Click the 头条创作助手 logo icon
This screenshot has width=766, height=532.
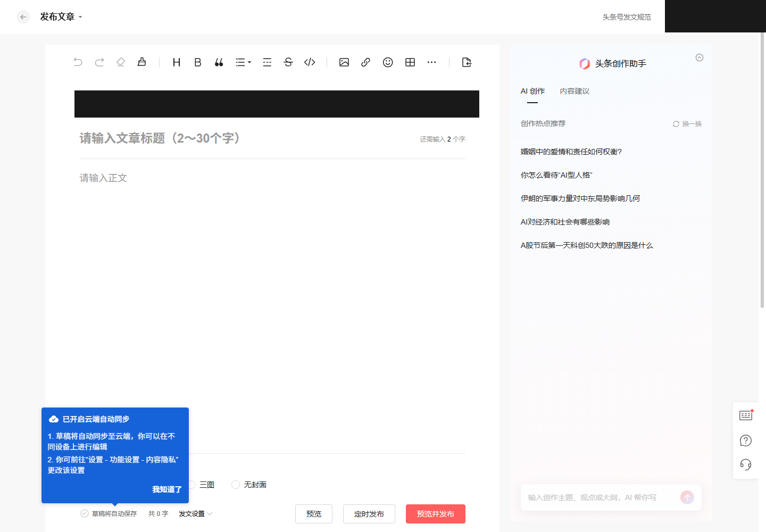pos(585,64)
